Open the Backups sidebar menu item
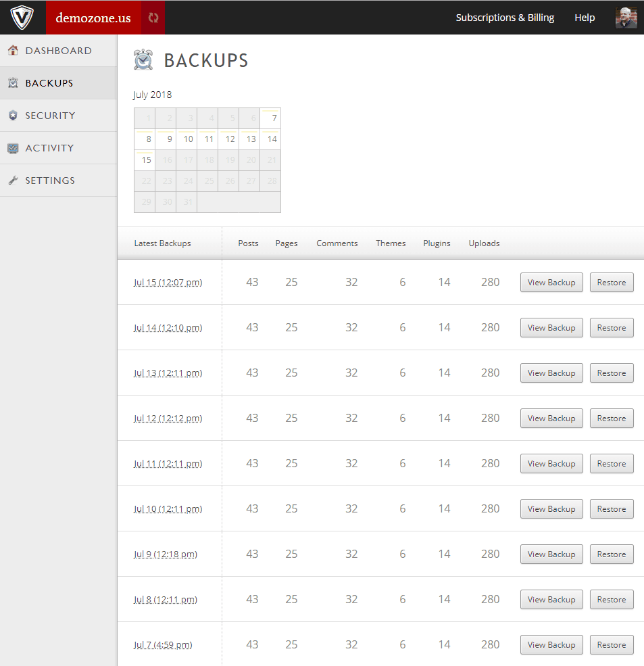Viewport: 644px width, 666px height. 49,83
